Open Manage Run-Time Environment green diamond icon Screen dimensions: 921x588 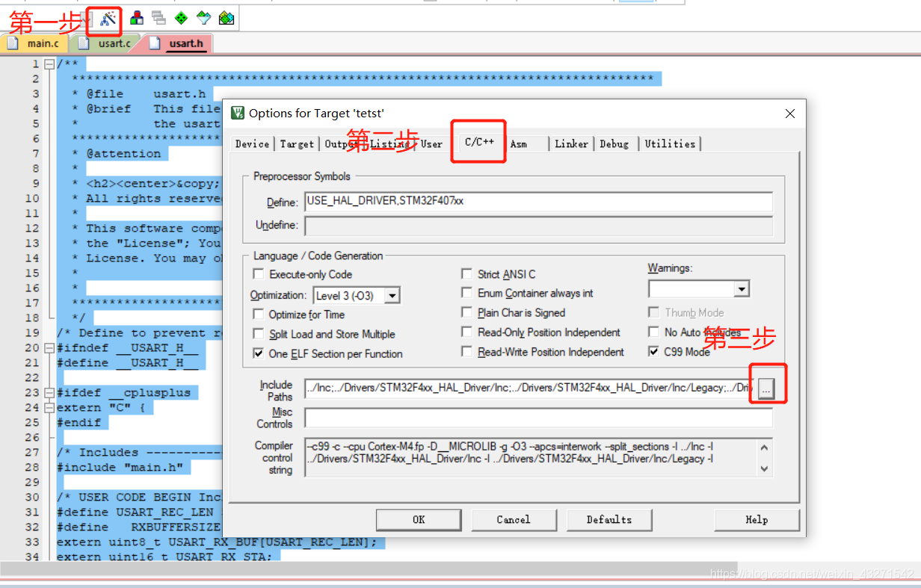pyautogui.click(x=181, y=18)
